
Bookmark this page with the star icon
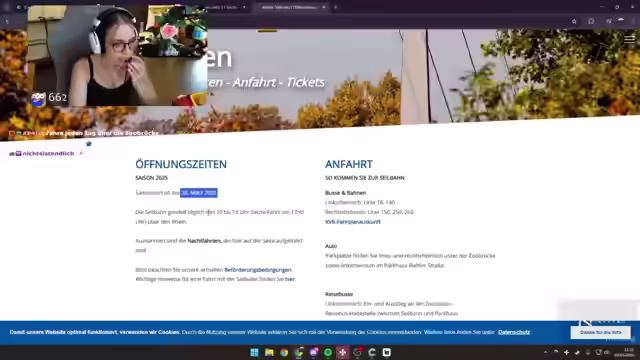[x=574, y=21]
